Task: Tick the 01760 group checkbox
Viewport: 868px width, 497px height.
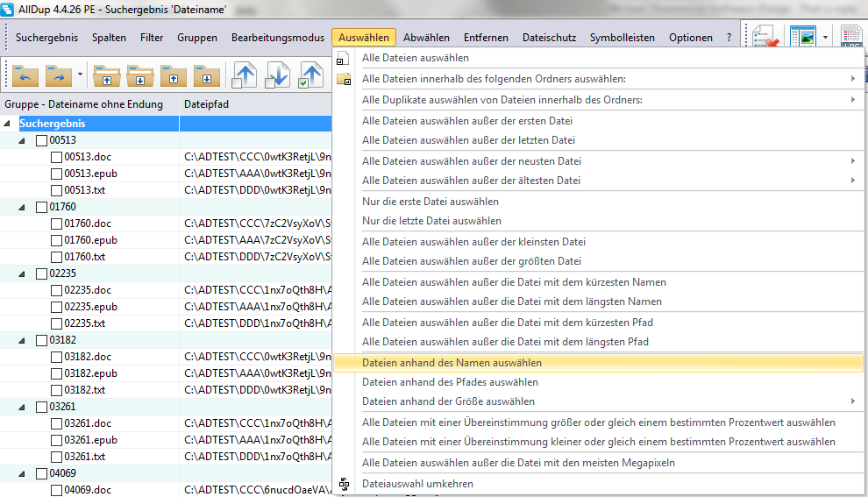Action: [41, 208]
